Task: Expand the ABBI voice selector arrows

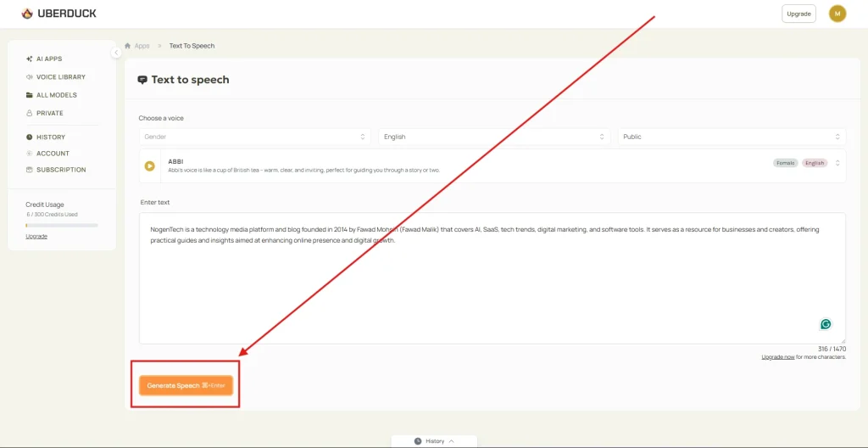Action: coord(837,163)
